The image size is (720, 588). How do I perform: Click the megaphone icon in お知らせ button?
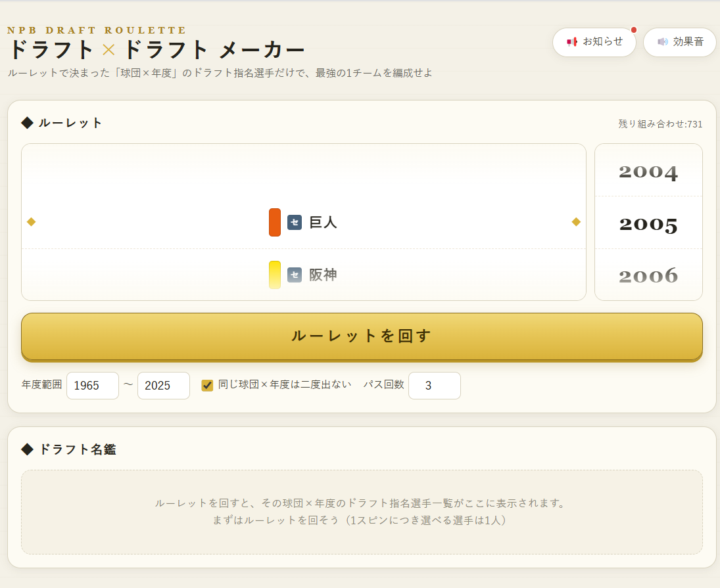tap(571, 42)
